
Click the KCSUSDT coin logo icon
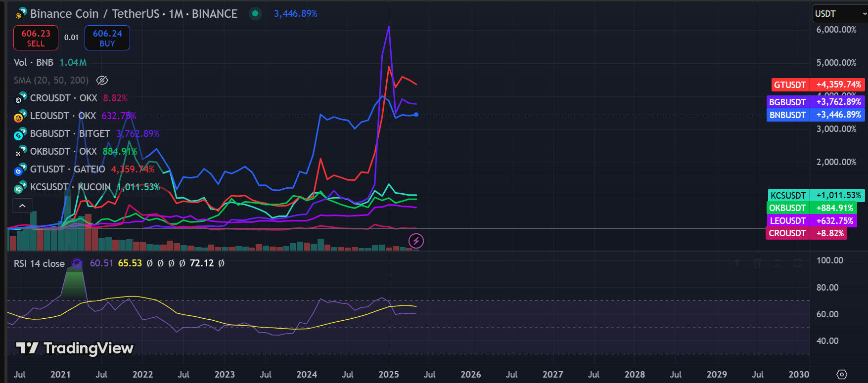[x=20, y=187]
